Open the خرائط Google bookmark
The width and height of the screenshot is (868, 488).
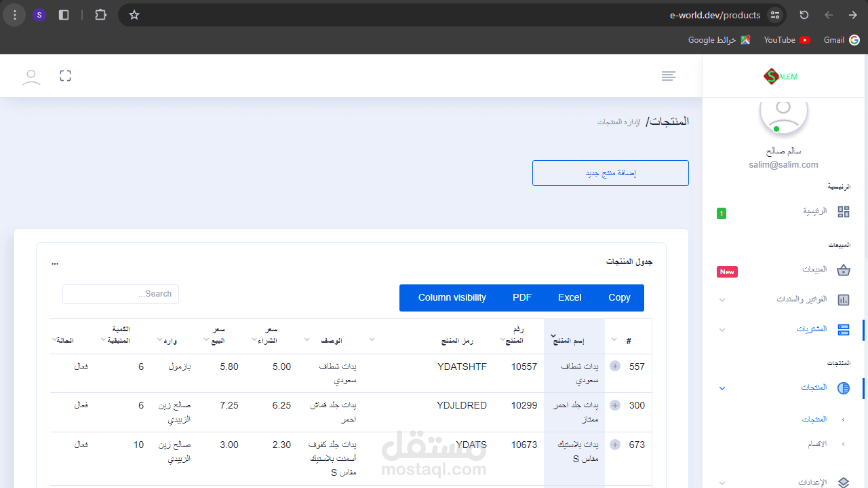pos(719,40)
